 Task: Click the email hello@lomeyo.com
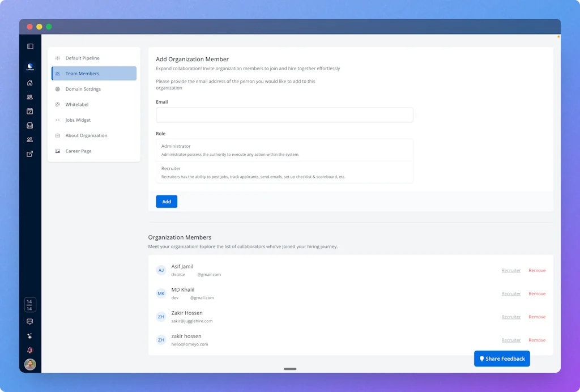[x=190, y=344]
